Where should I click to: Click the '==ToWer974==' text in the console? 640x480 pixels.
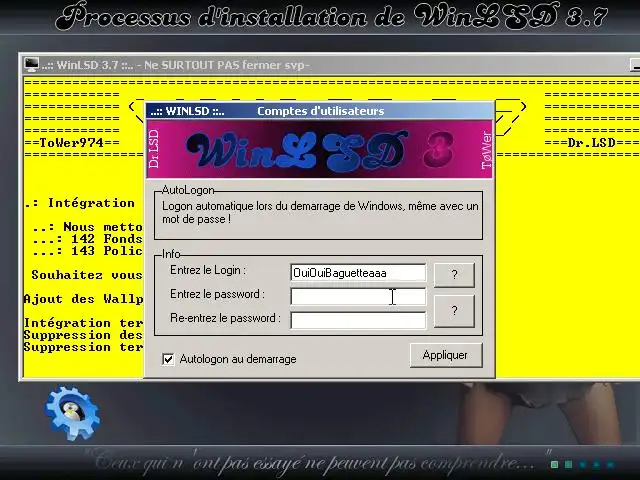[x=72, y=143]
